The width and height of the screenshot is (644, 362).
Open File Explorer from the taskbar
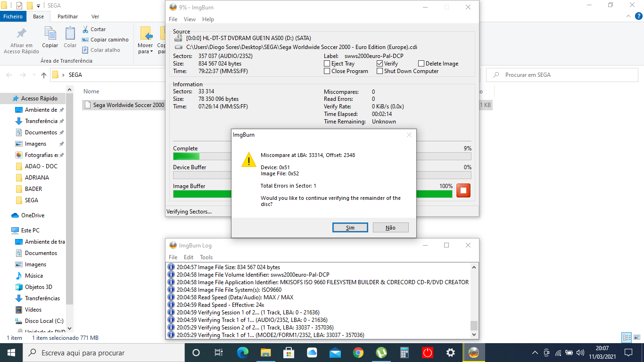265,353
